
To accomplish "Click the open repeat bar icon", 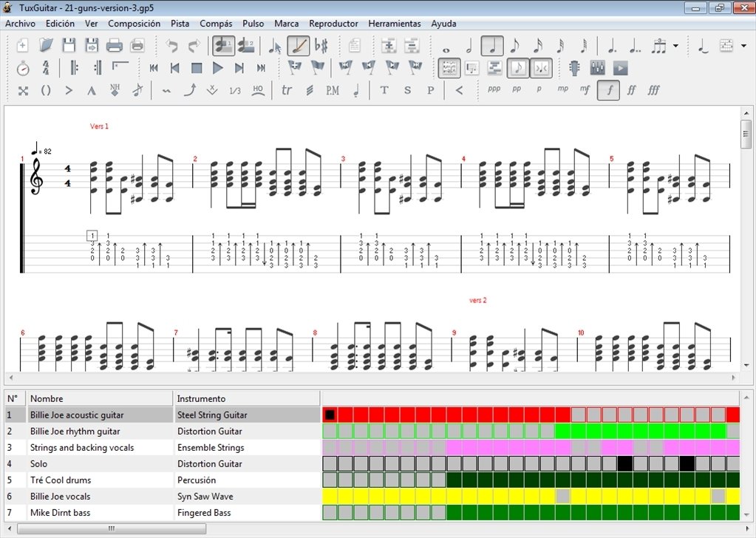I will [75, 68].
